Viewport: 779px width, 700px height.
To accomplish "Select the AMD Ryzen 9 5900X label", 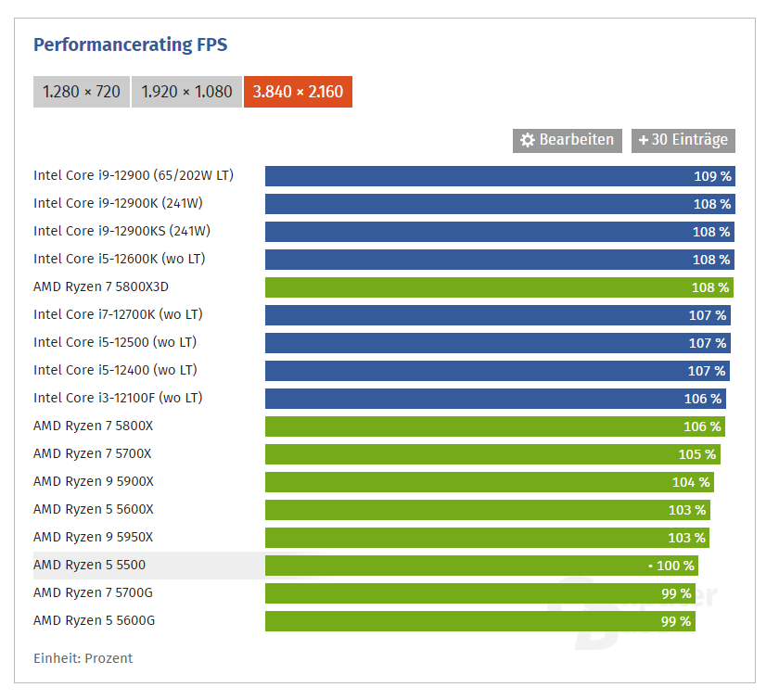I will 94,482.
